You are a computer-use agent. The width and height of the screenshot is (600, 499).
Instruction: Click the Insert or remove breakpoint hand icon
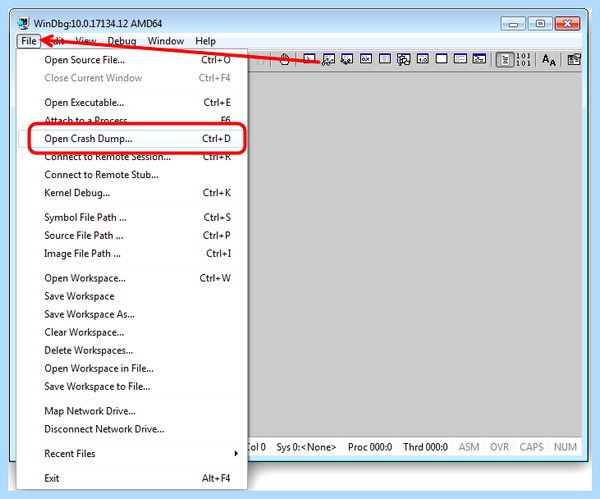tap(284, 59)
